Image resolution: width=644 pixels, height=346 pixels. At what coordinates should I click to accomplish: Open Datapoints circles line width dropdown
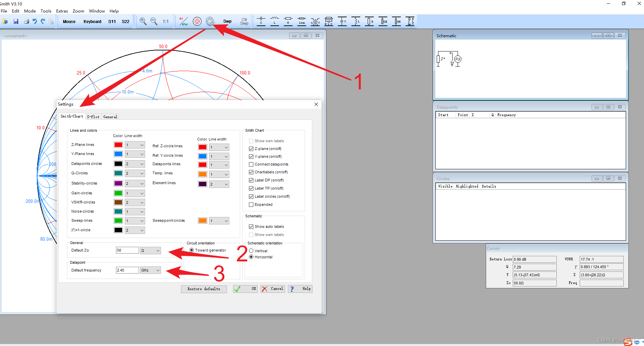135,164
